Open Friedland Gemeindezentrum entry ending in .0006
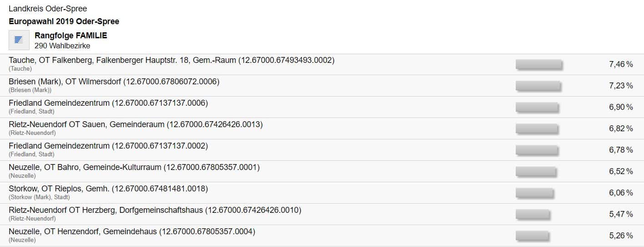Viewport: 644px width, 247px height. click(108, 103)
